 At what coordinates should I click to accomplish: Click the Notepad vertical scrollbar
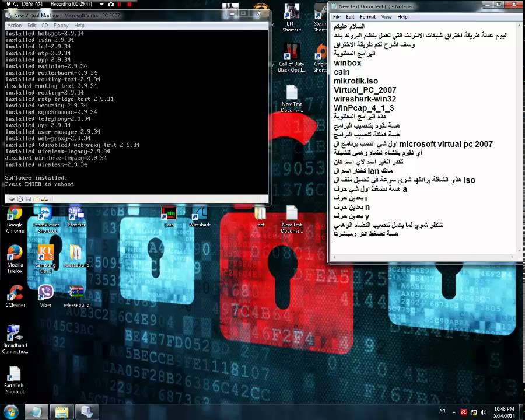coord(519,137)
